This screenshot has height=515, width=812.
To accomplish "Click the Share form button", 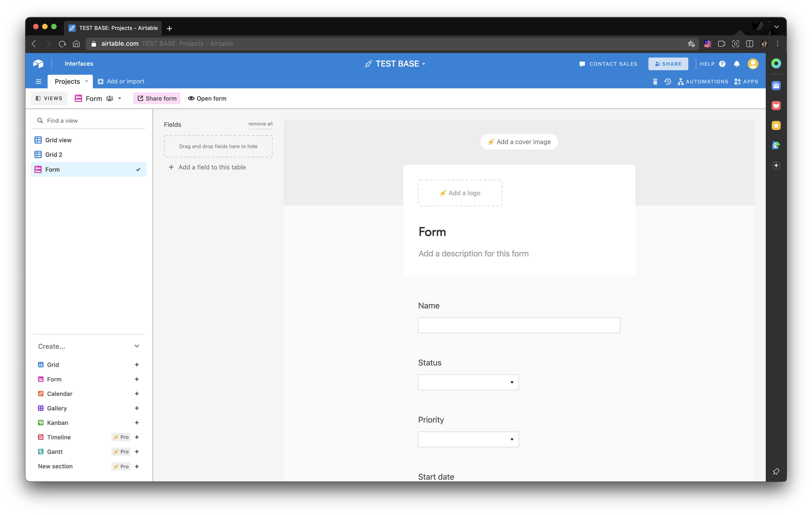I will (x=157, y=99).
